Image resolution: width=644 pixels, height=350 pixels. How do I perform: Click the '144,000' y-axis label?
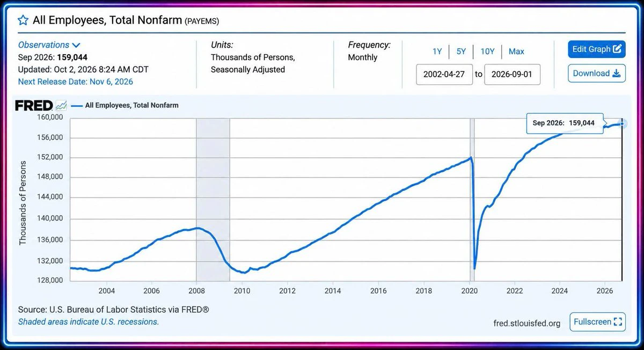[x=52, y=197]
